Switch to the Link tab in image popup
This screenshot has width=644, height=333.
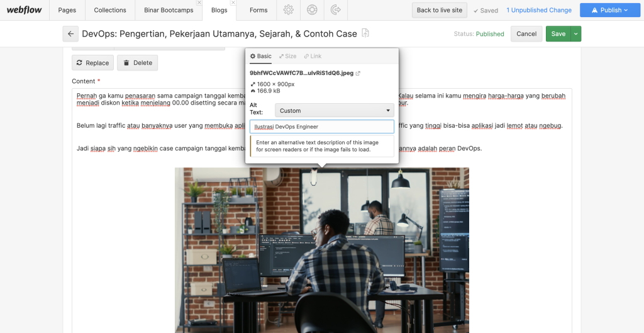click(x=313, y=56)
